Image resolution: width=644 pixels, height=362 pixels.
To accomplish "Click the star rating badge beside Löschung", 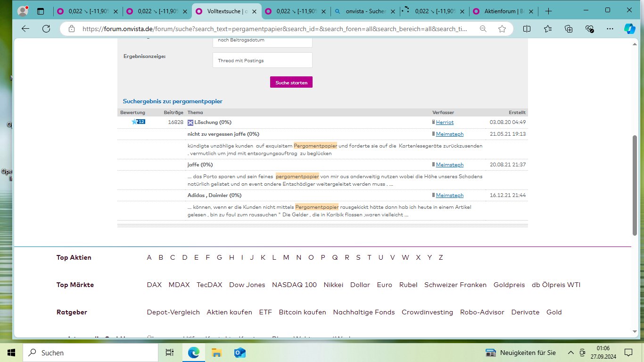I will coord(138,122).
